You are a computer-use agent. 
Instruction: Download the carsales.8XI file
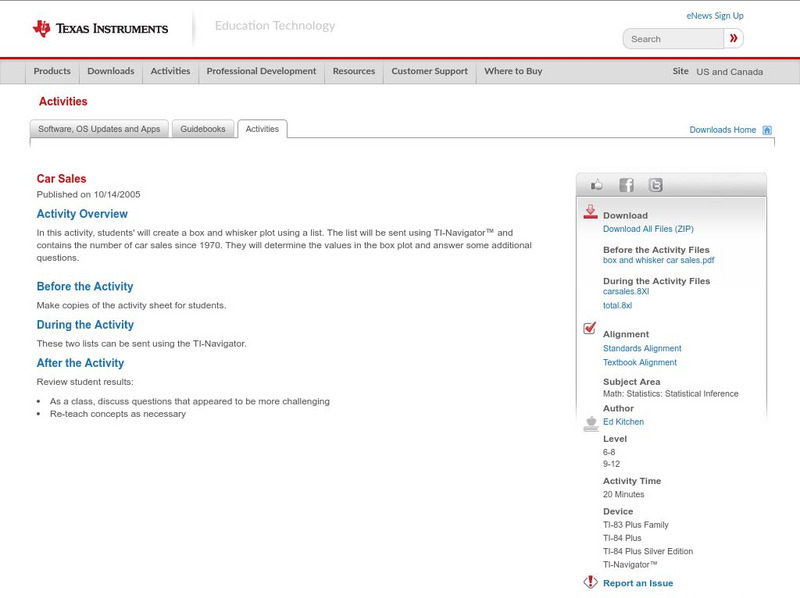[x=626, y=292]
